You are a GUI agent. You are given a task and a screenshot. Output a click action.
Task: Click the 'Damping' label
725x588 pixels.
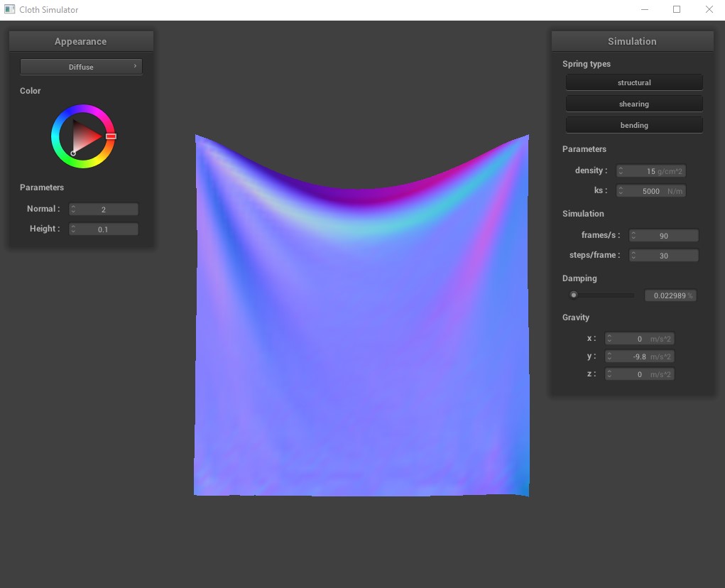pyautogui.click(x=579, y=278)
